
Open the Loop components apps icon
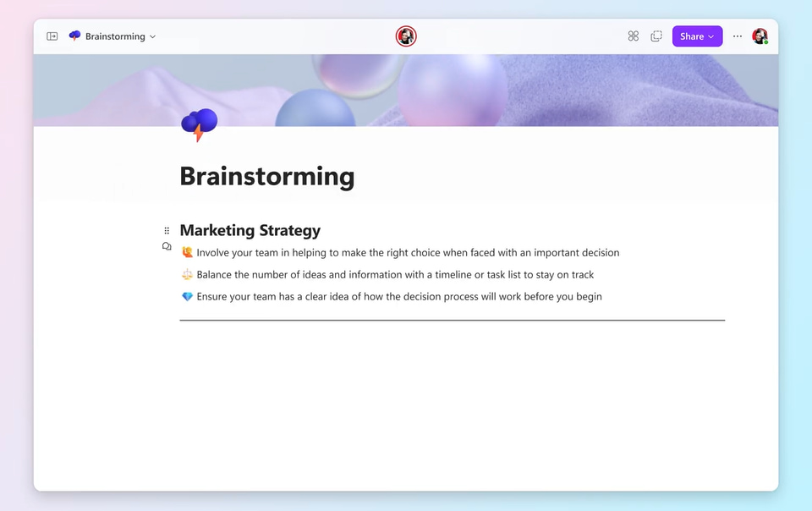633,36
